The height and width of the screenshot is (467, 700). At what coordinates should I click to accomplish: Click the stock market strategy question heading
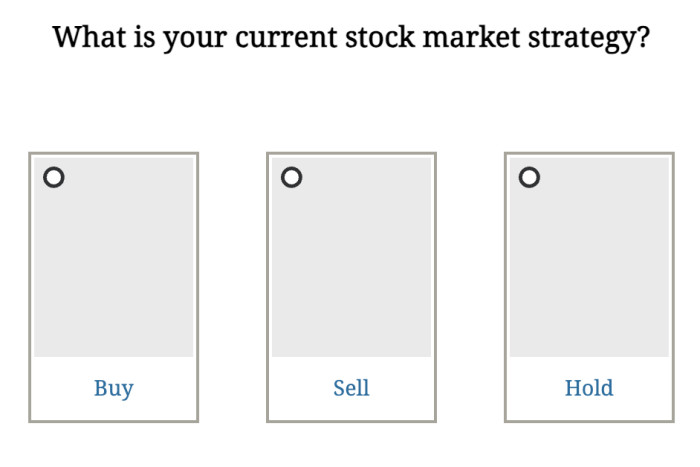(351, 38)
